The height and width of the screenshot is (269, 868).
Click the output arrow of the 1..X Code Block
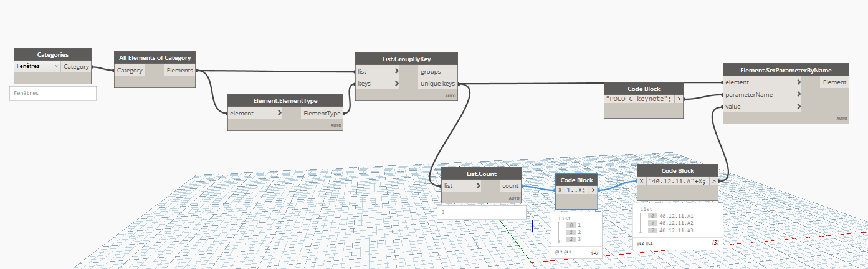(593, 190)
